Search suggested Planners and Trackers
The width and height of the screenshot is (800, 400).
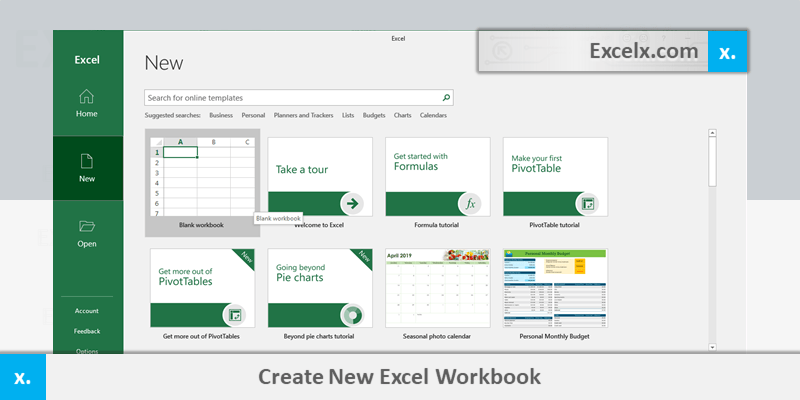coord(304,115)
